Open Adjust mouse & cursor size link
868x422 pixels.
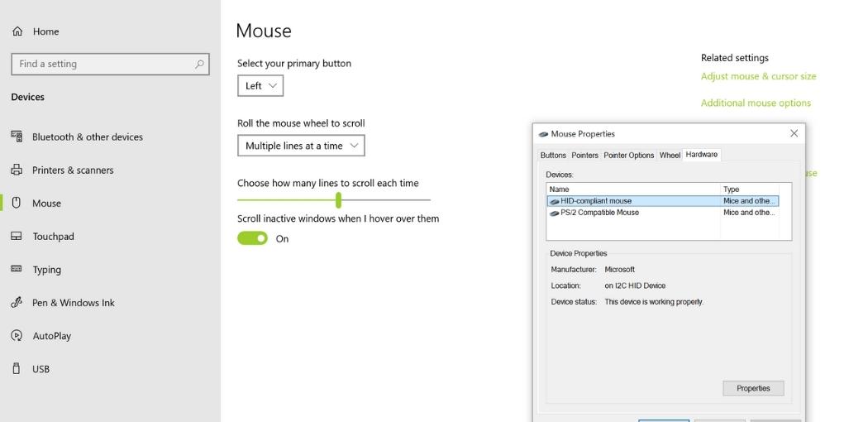(758, 76)
